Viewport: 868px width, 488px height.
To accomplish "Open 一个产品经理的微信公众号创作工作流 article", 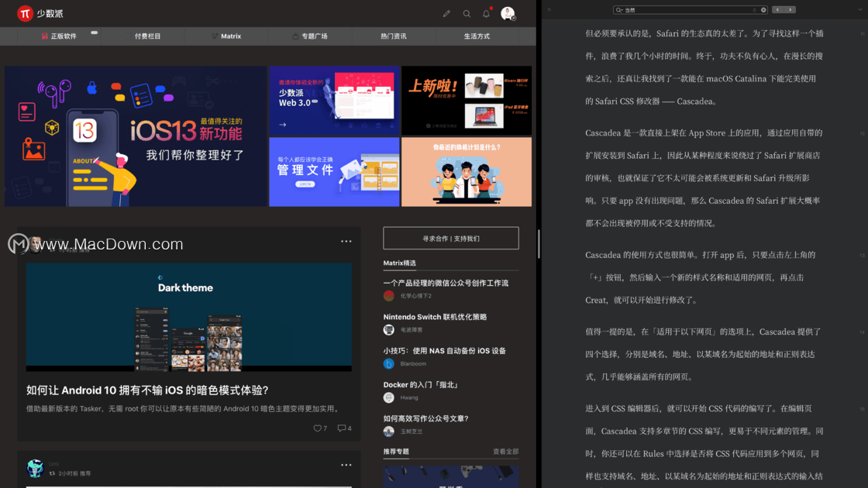I will [446, 283].
